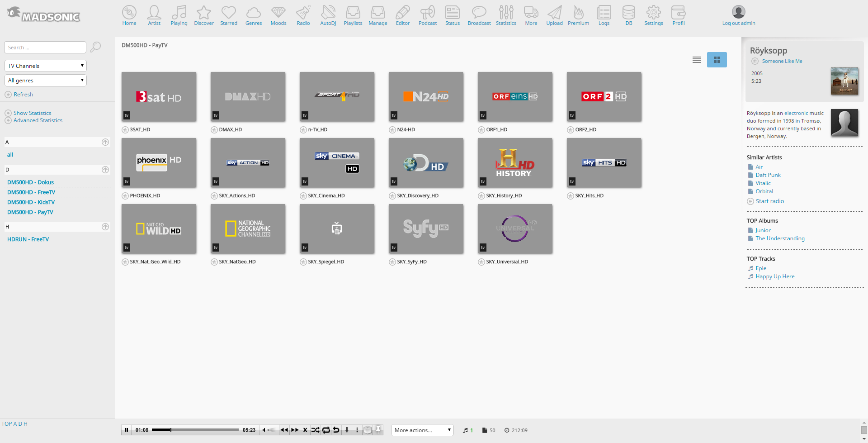This screenshot has height=443, width=868.
Task: Open the SKY_History_HD channel thumbnail
Action: (514, 163)
